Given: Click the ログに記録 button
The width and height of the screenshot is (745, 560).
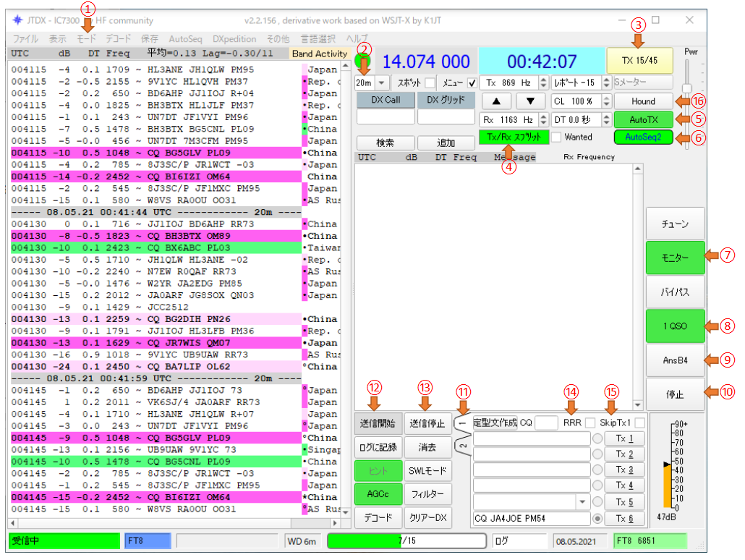Looking at the screenshot, I should [x=378, y=447].
